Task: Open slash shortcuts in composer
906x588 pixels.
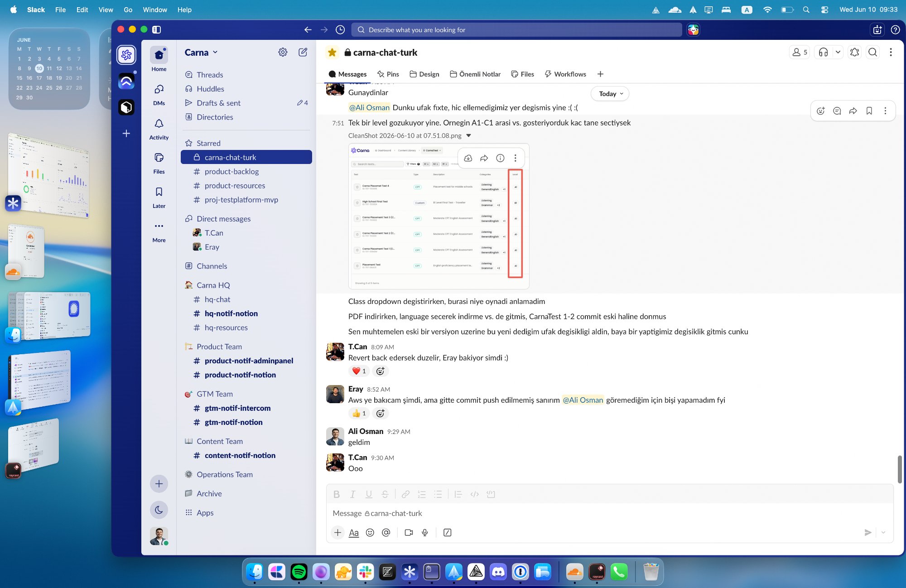Action: pos(447,532)
